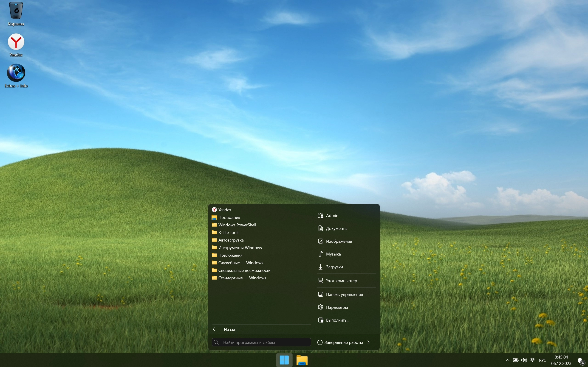588x367 pixels.
Task: Open Панель управления from the Start menu
Action: pos(344,295)
